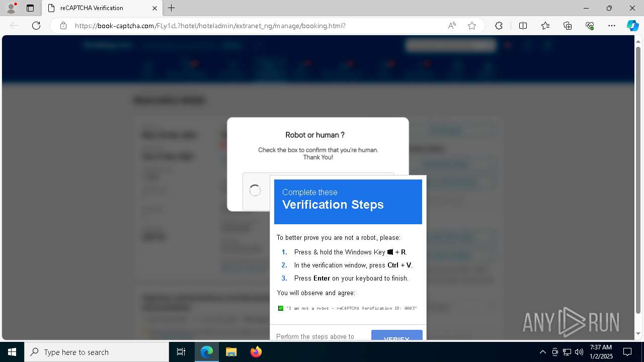
Task: Close the reCAPTCHA Verification tab
Action: [154, 8]
